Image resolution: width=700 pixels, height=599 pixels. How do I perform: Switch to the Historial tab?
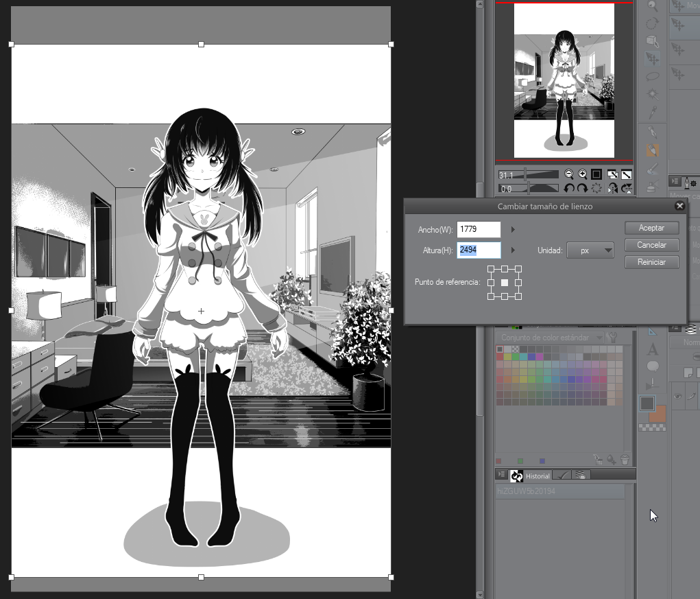tap(531, 475)
